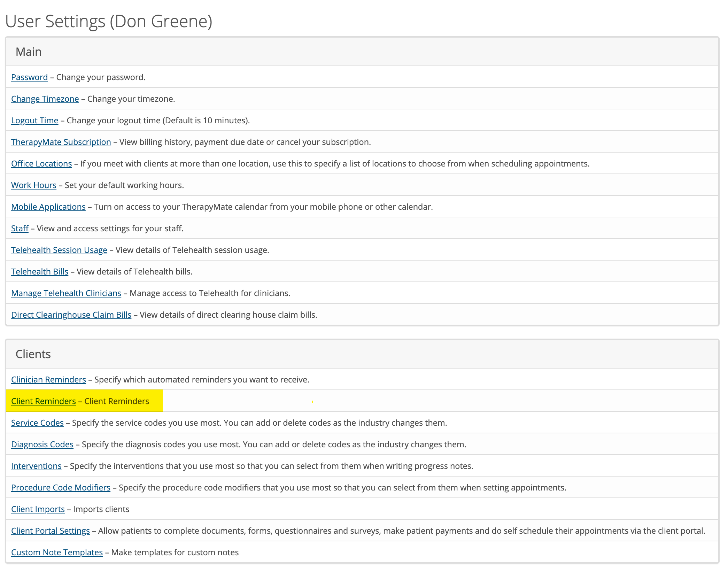Open the Interventions link
The width and height of the screenshot is (728, 572).
click(36, 466)
